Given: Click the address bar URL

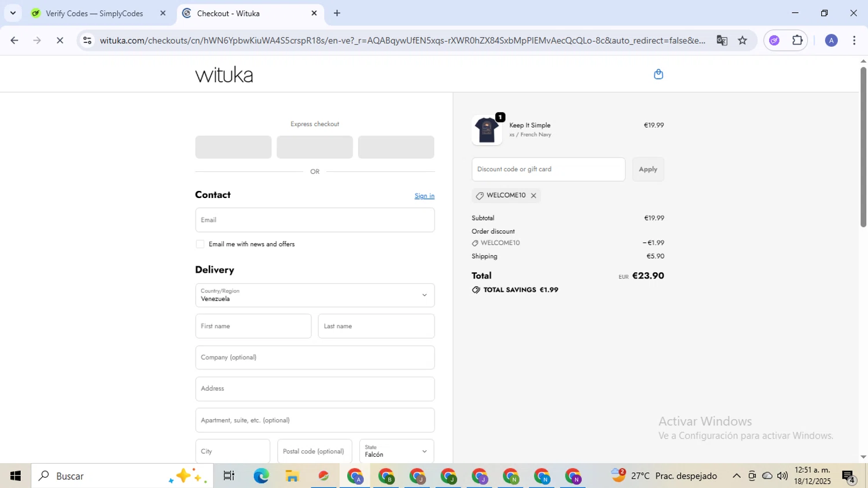Looking at the screenshot, I should point(402,41).
